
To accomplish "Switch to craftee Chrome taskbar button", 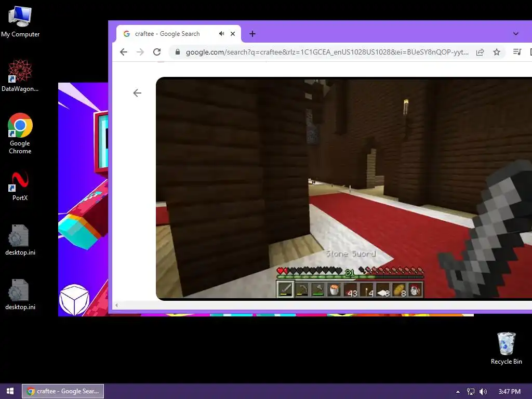I will coord(63,391).
